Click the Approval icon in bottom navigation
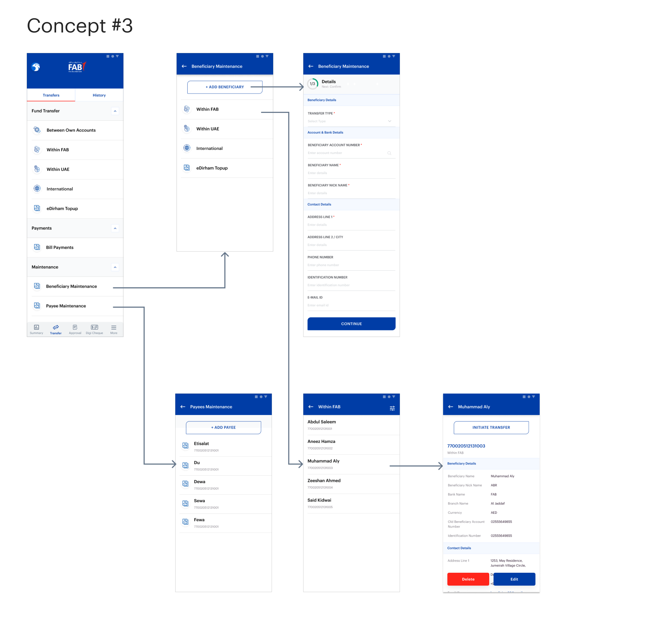 point(75,328)
